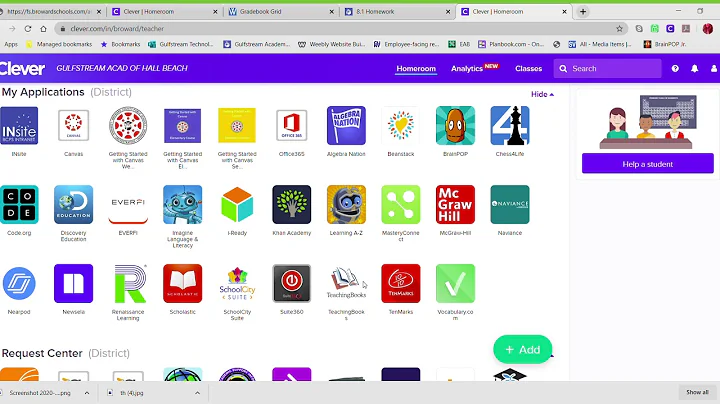Open the Classes page

[x=529, y=68]
